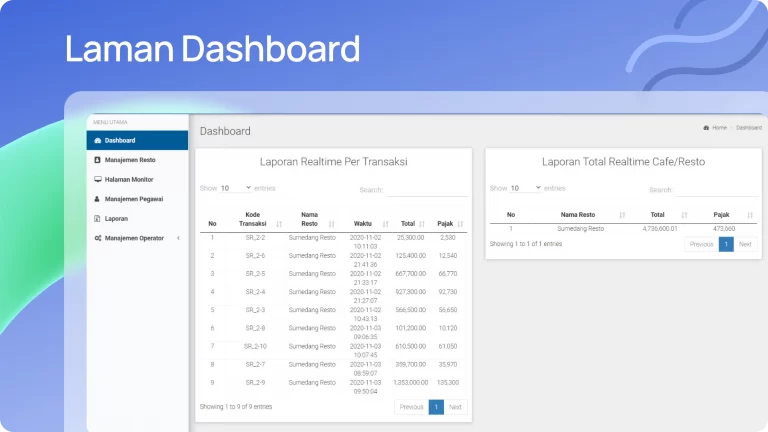Click Search field in Cafe/Resto table

717,190
